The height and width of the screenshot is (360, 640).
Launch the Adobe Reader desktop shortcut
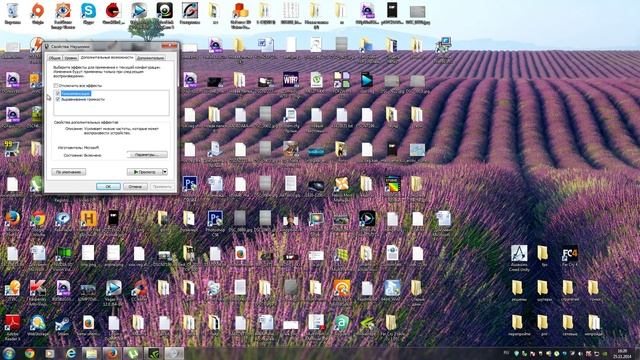coord(12,327)
